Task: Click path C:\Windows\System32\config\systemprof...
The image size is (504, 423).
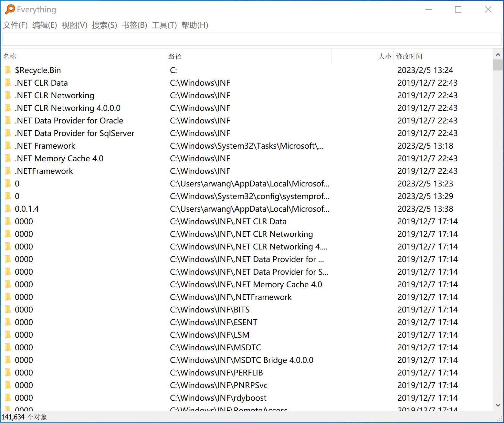Action: (250, 196)
